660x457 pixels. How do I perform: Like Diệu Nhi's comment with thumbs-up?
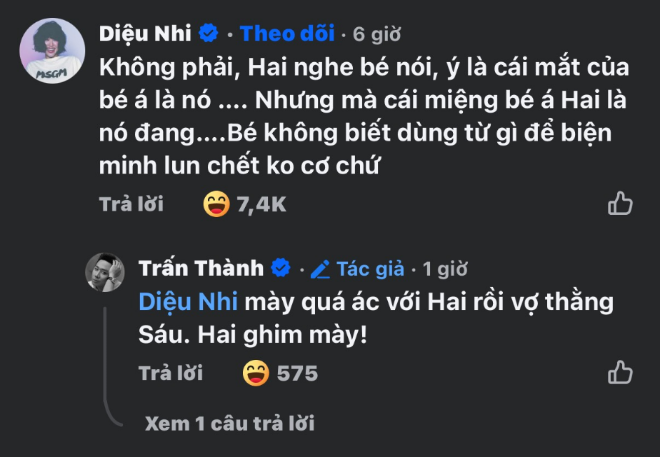point(620,204)
